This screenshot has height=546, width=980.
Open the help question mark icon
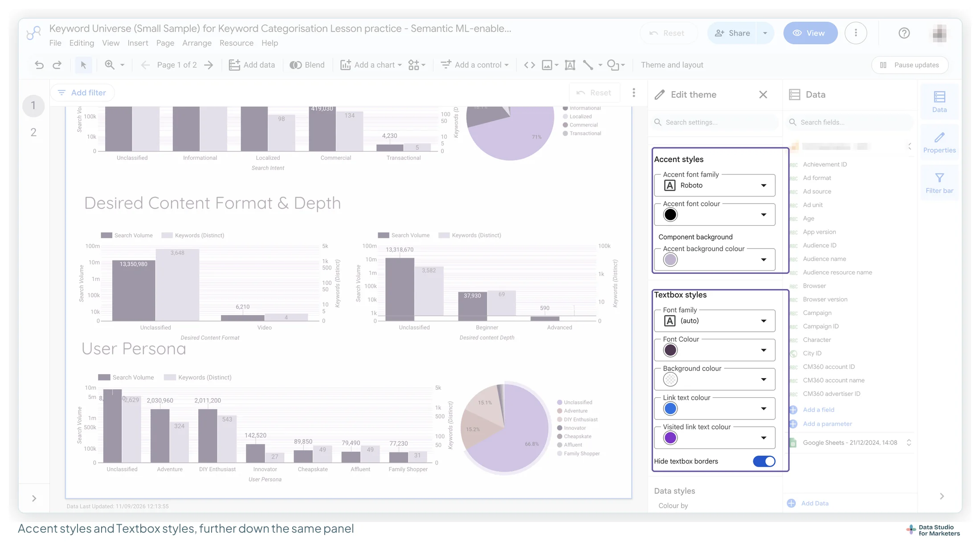(x=904, y=33)
